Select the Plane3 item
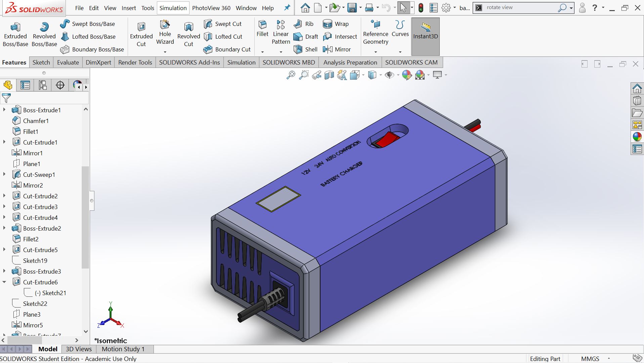This screenshot has height=363, width=644. pyautogui.click(x=27, y=314)
